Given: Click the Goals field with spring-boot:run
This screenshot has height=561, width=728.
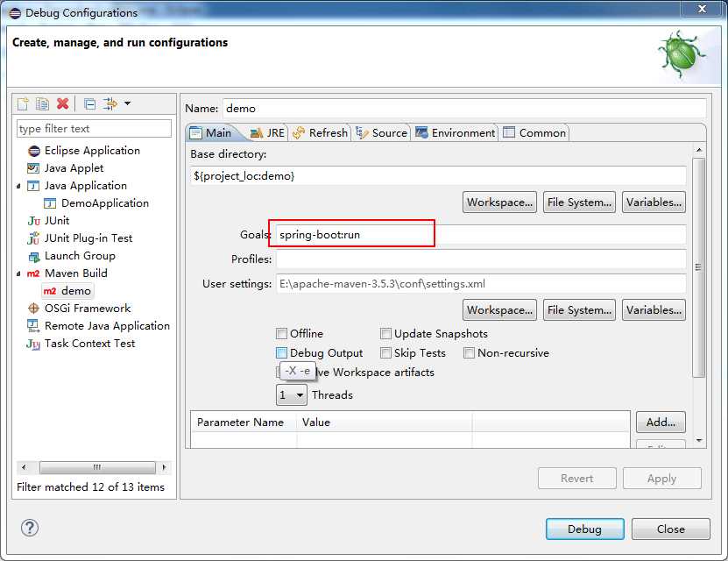Looking at the screenshot, I should click(x=481, y=235).
